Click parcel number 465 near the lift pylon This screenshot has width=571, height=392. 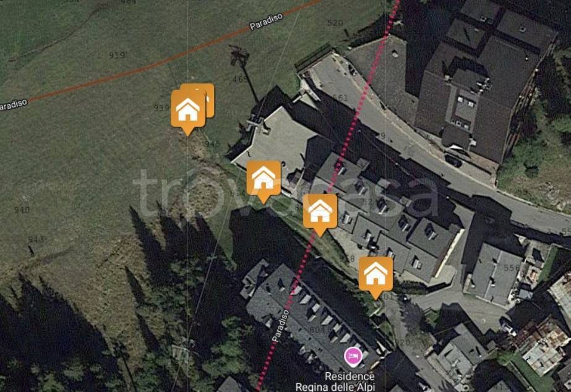pos(241,79)
